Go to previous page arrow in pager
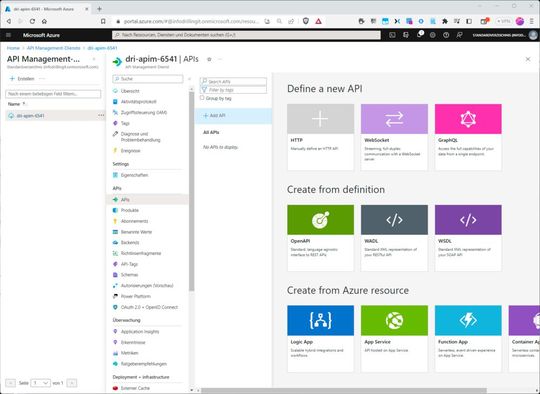Screen dimensions: 540x394 (x=10, y=383)
